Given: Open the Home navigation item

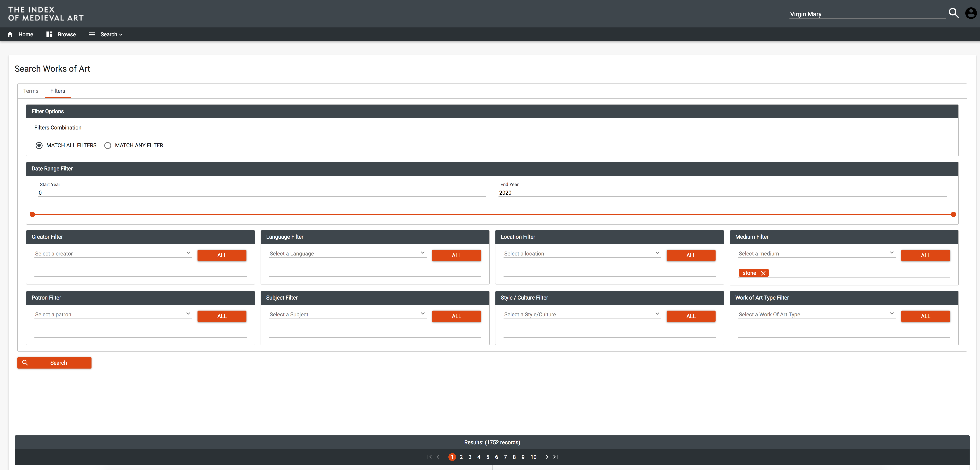Looking at the screenshot, I should [26, 35].
